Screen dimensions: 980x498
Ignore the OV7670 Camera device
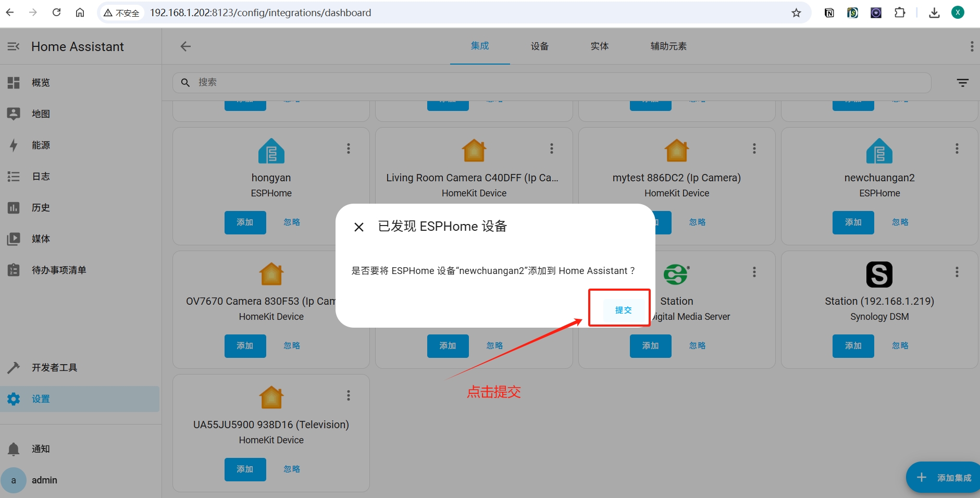coord(292,346)
